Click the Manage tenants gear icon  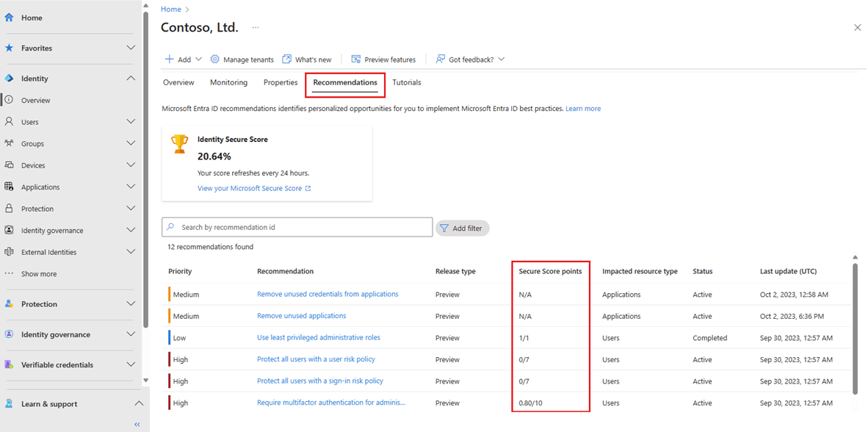(x=214, y=59)
